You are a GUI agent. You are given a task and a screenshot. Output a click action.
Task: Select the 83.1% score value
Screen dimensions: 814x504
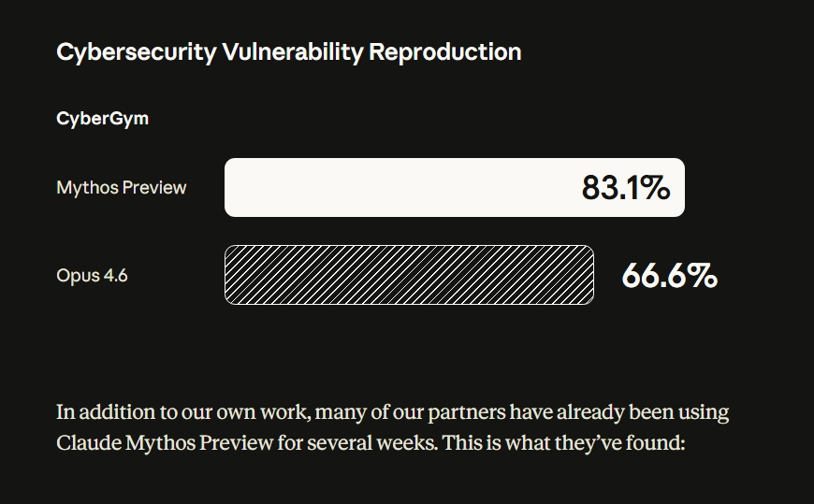[x=625, y=187]
